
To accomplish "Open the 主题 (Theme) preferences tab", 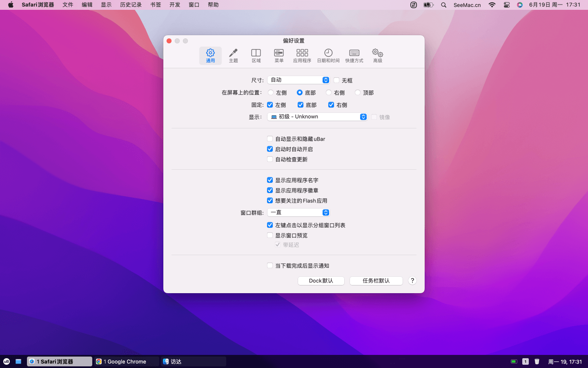I will pyautogui.click(x=233, y=56).
